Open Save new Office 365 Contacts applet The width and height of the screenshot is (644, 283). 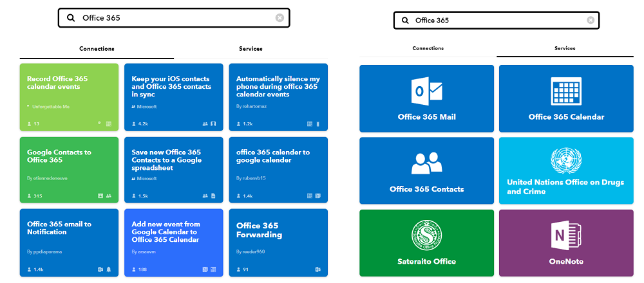(x=174, y=170)
